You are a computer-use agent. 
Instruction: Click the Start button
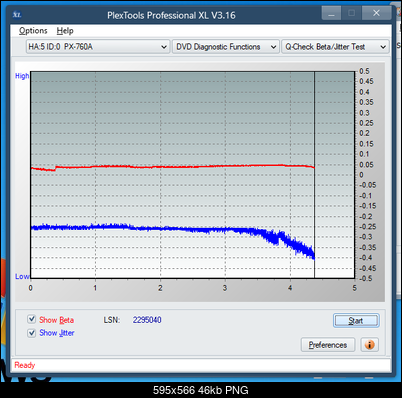356,321
